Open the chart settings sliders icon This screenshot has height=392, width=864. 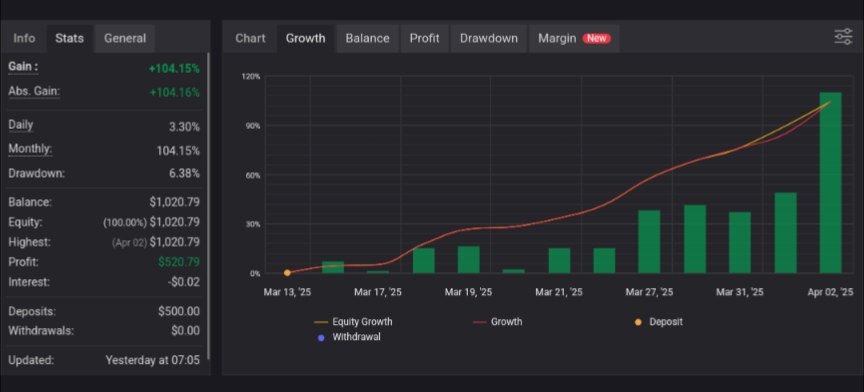[843, 37]
